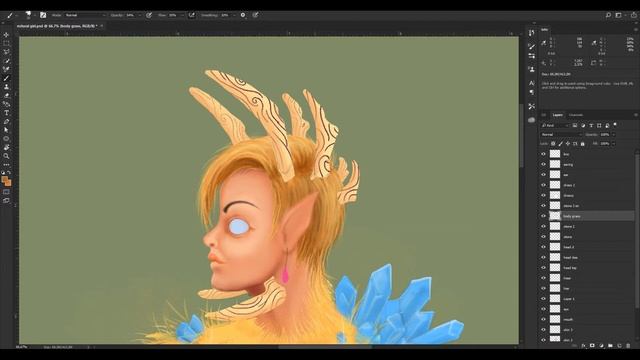Select the Eraser tool
Image resolution: width=640 pixels, height=360 pixels.
[6, 96]
